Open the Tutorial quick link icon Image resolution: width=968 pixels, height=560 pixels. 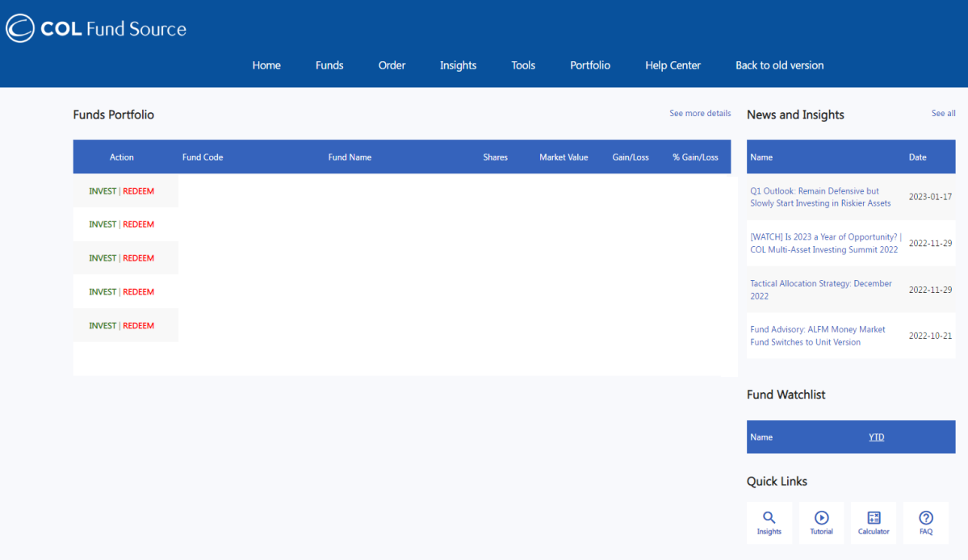pos(821,523)
